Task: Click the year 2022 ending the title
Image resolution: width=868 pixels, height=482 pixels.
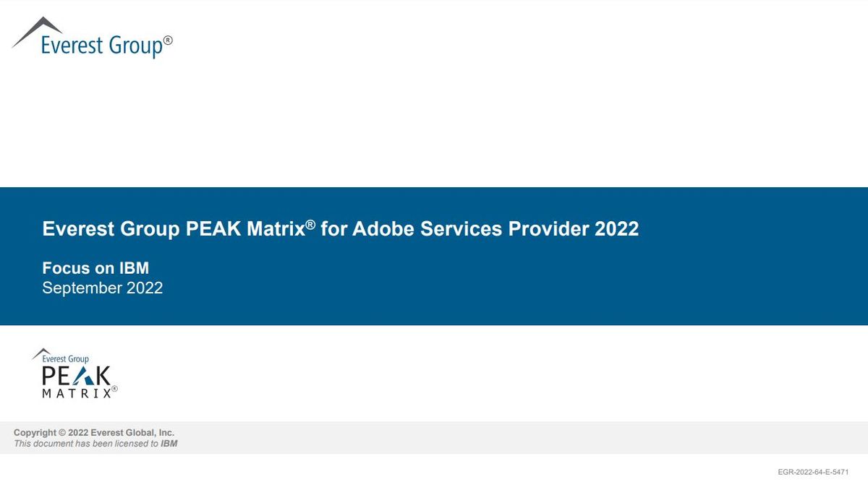Action: coord(616,229)
